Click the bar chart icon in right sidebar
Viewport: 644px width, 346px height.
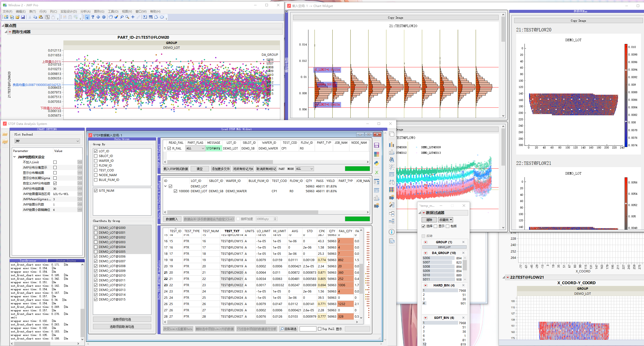pos(391,145)
